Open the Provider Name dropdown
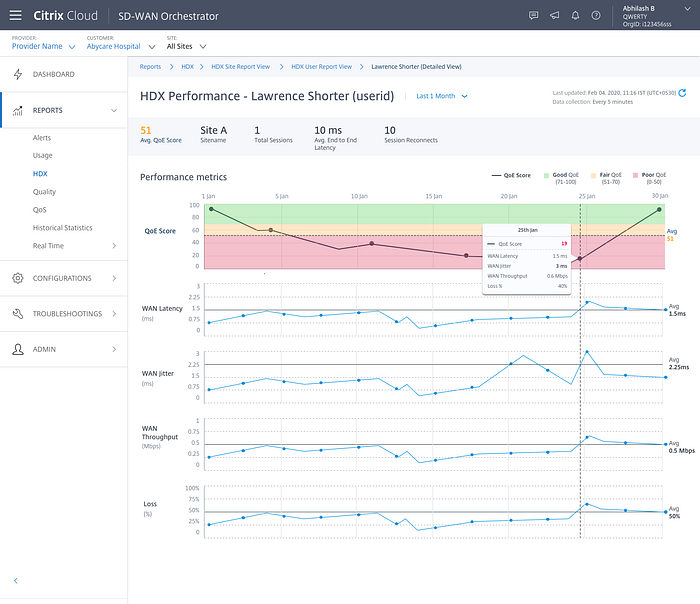 click(x=43, y=46)
